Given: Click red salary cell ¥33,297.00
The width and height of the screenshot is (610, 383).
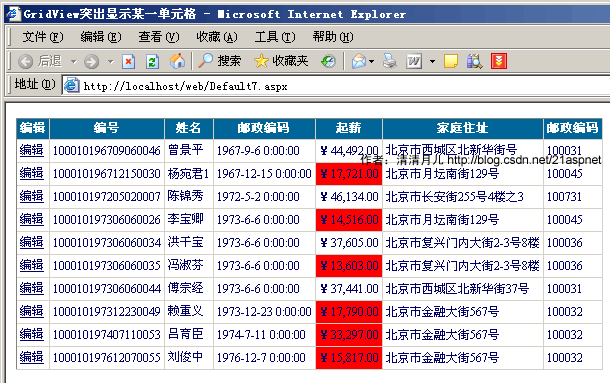Looking at the screenshot, I should (349, 334).
